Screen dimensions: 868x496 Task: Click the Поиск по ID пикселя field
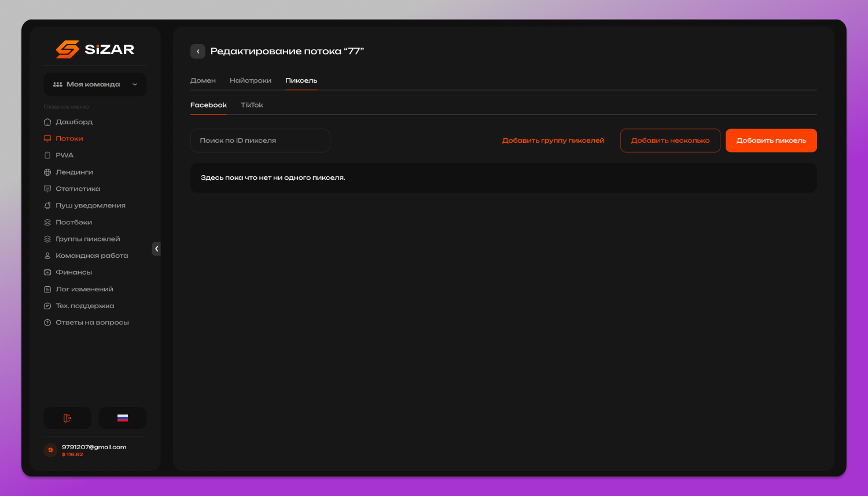[x=260, y=140]
